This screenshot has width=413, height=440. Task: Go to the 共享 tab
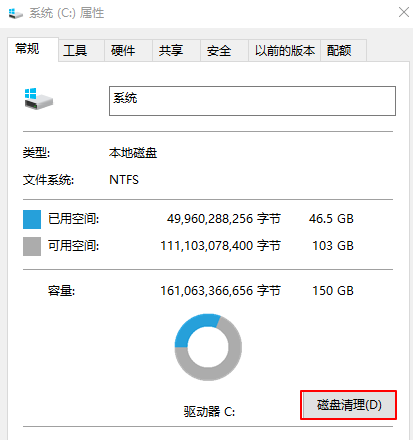pyautogui.click(x=176, y=51)
